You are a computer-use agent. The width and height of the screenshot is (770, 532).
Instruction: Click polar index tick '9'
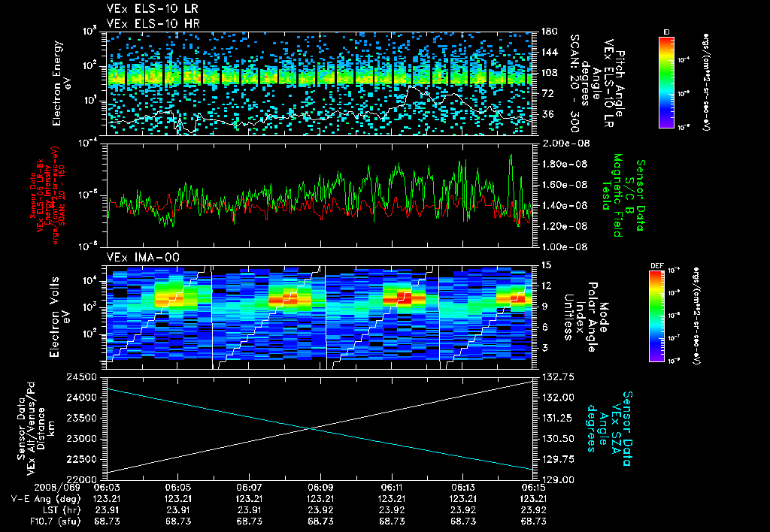tap(544, 307)
